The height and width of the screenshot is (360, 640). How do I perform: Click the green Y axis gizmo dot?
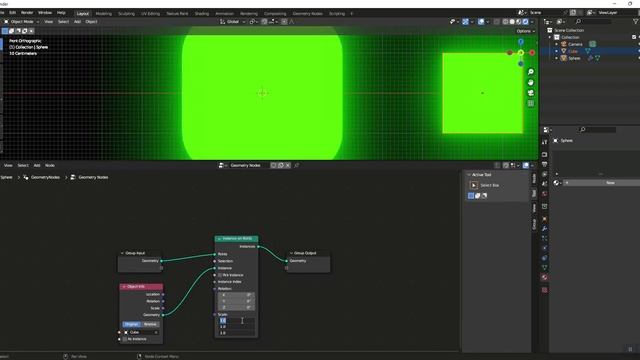521,53
